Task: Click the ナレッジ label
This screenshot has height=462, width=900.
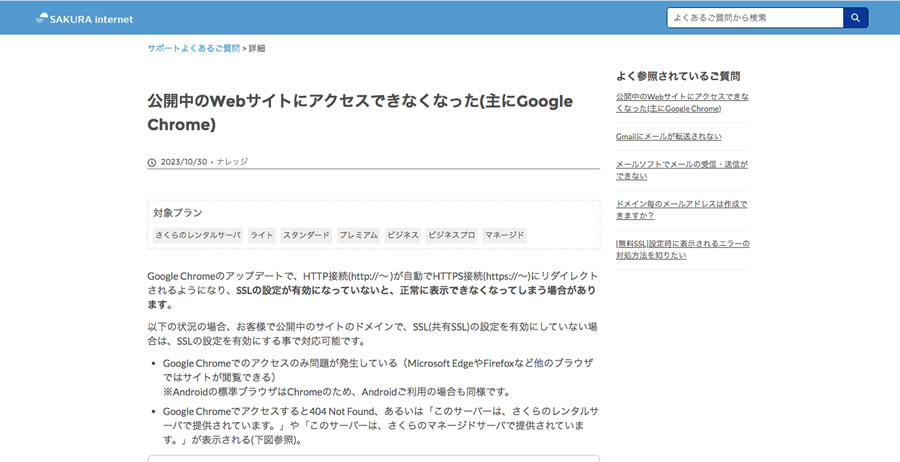Action: (x=232, y=162)
